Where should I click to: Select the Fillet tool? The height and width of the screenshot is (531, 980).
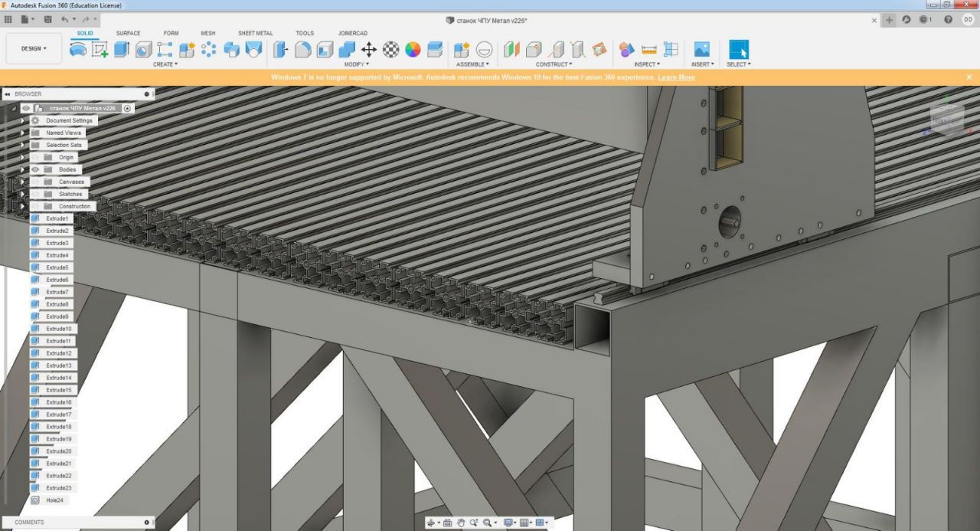[x=303, y=50]
